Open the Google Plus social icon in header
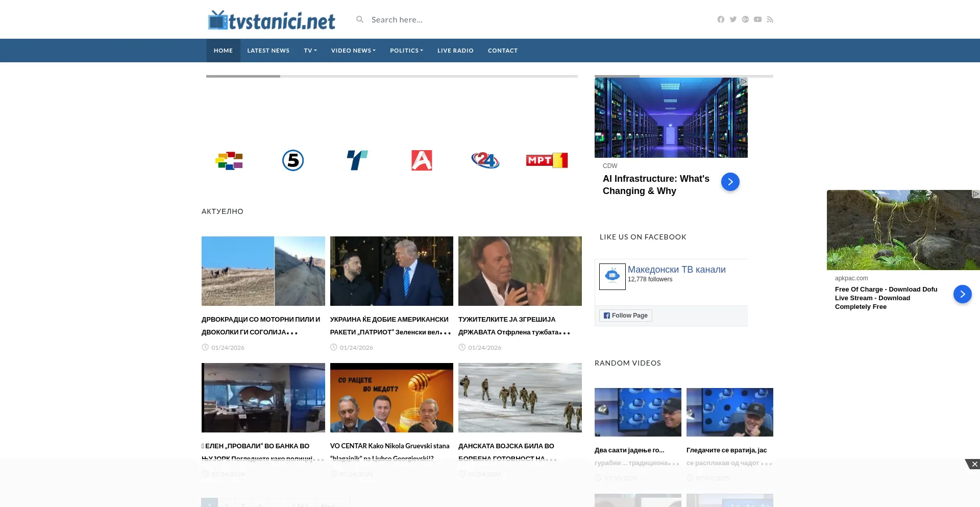This screenshot has width=980, height=507. pos(745,19)
